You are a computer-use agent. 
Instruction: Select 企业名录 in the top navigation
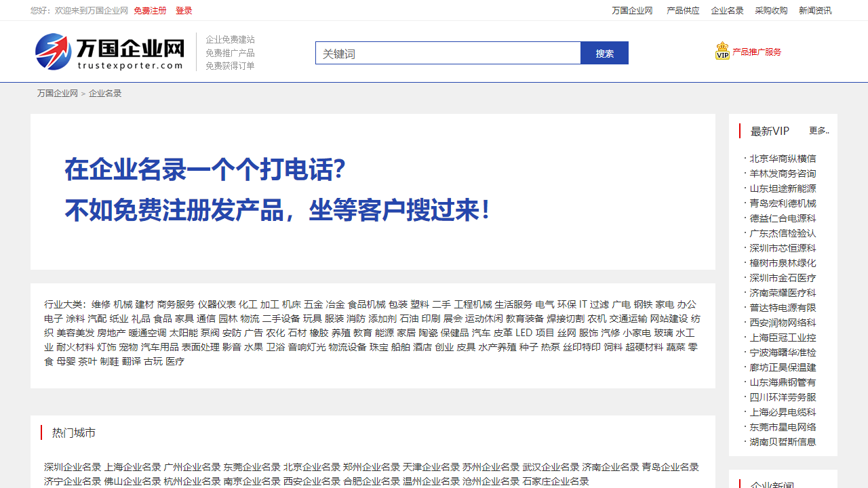[x=726, y=11]
